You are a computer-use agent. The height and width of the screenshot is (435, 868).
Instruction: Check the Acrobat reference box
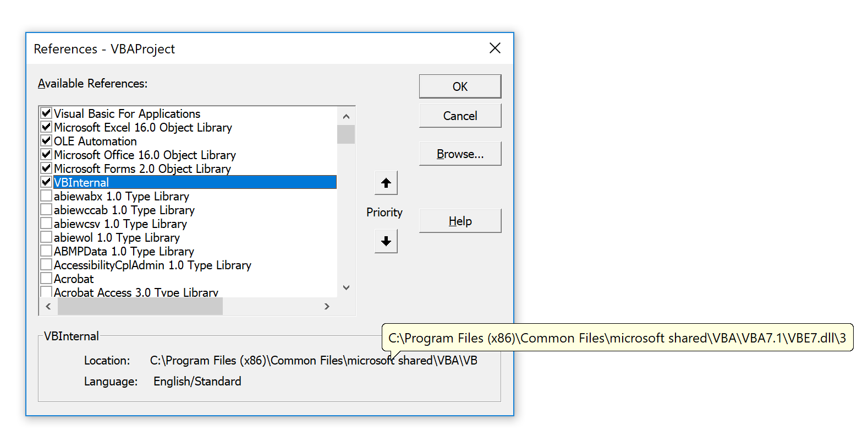pyautogui.click(x=46, y=278)
